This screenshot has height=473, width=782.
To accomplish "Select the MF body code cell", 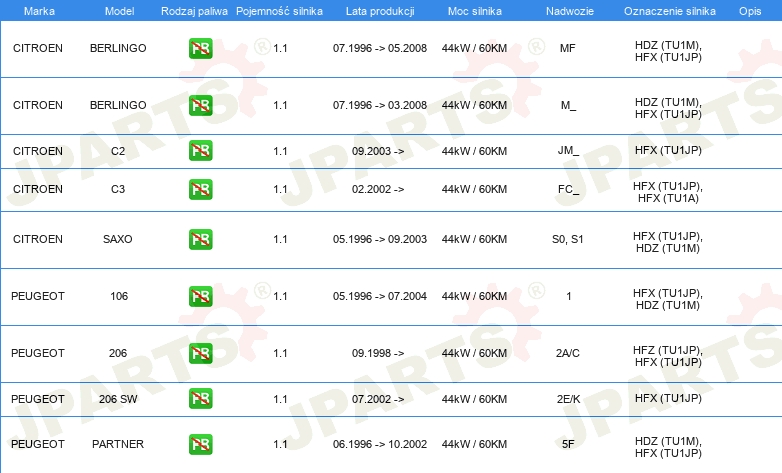I will click(x=568, y=48).
